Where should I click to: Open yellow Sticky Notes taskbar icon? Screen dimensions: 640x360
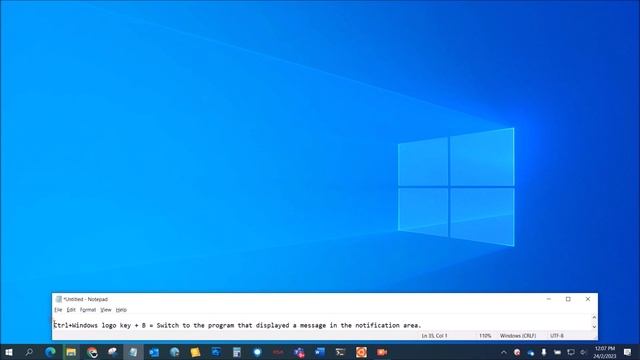tap(195, 352)
